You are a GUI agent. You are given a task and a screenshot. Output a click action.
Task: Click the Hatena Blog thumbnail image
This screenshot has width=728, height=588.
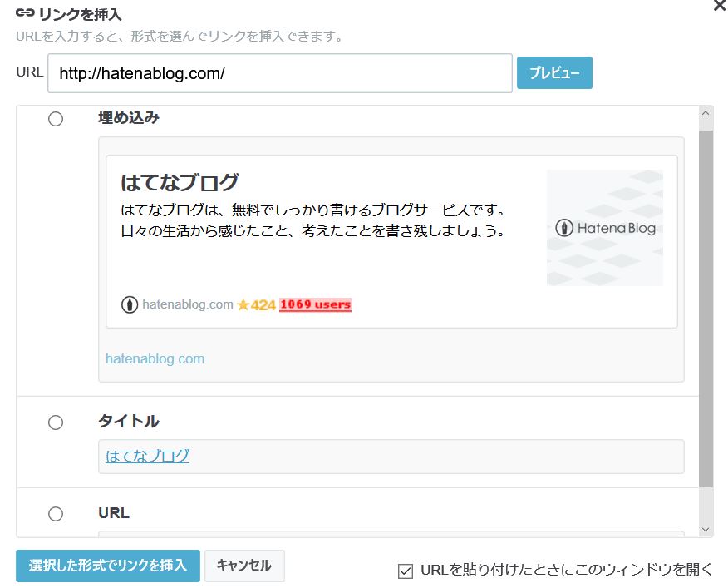pyautogui.click(x=605, y=228)
